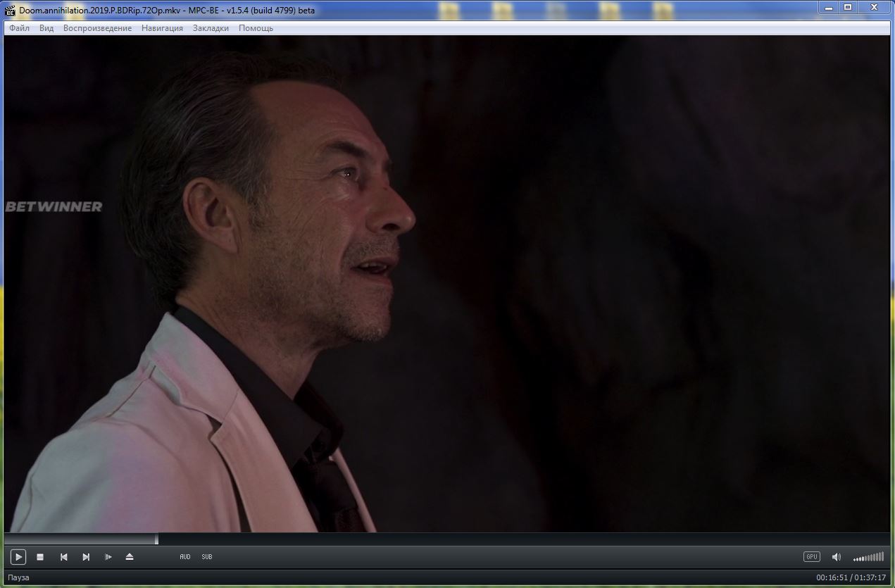Close the MPC-BE window
895x588 pixels.
[874, 7]
